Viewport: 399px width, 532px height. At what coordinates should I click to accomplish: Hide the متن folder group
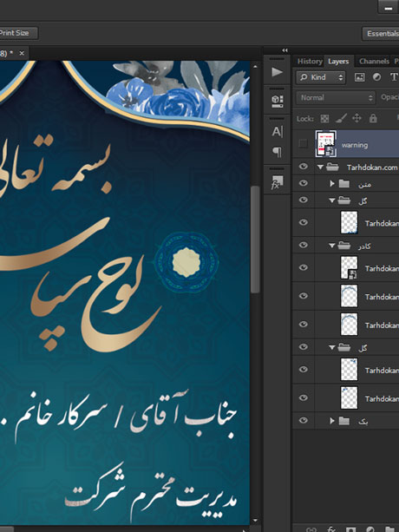[x=304, y=183]
